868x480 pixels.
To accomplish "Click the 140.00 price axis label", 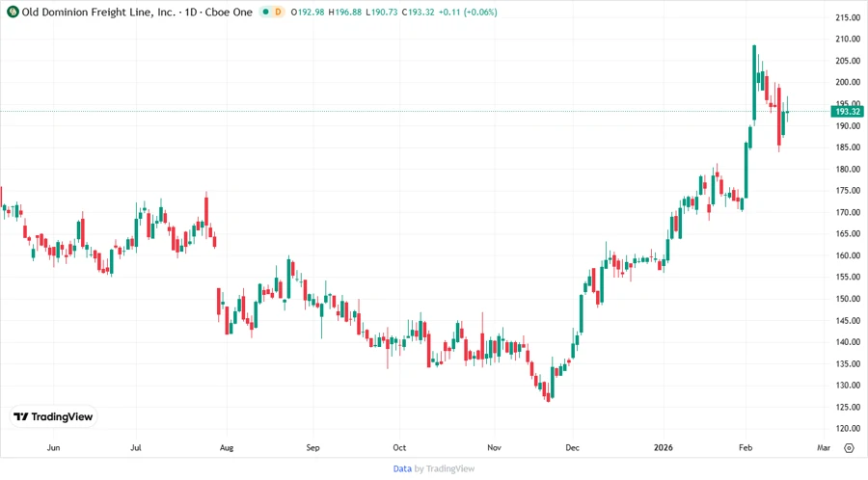I will [x=848, y=342].
